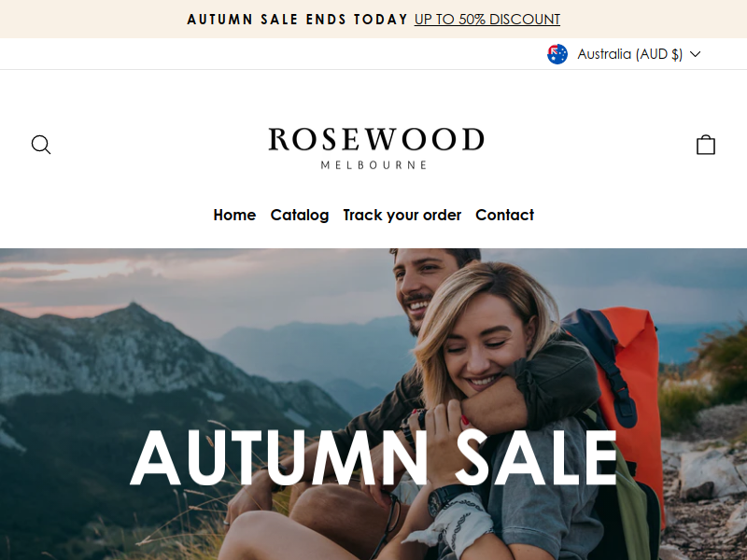Open the Catalog menu item
747x560 pixels.
300,216
